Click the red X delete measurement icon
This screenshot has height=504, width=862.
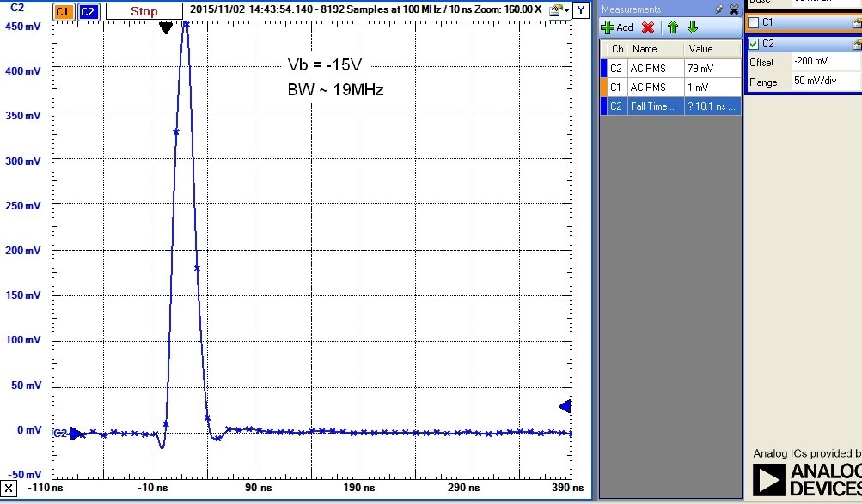pyautogui.click(x=648, y=27)
